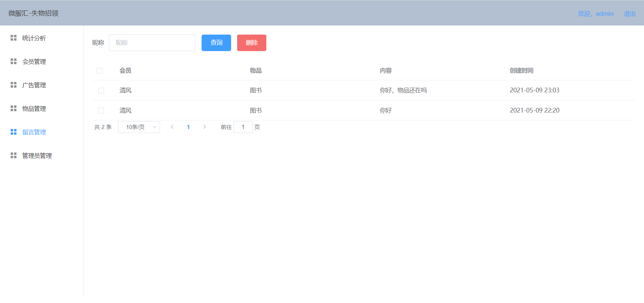644x303 pixels.
Task: Click the 退出 logout link
Action: 629,13
